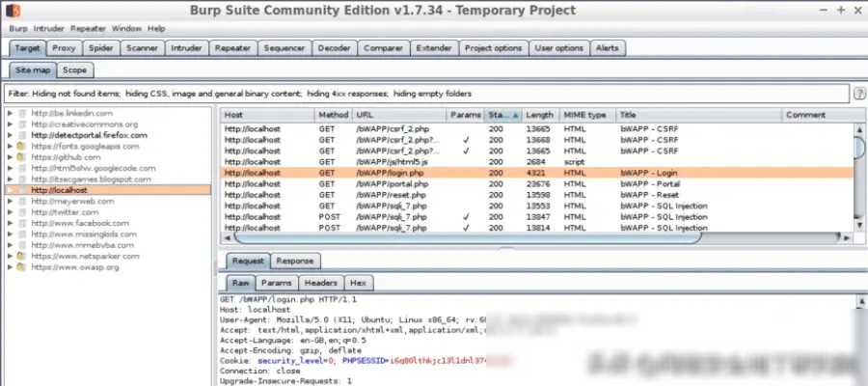Sort by the Length column header
The height and width of the screenshot is (386, 868).
point(540,115)
